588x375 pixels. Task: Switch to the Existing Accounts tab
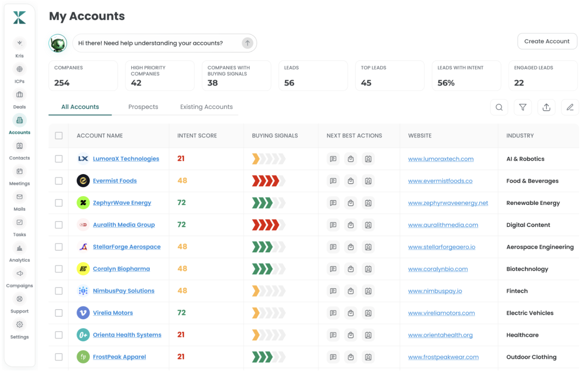pos(206,107)
